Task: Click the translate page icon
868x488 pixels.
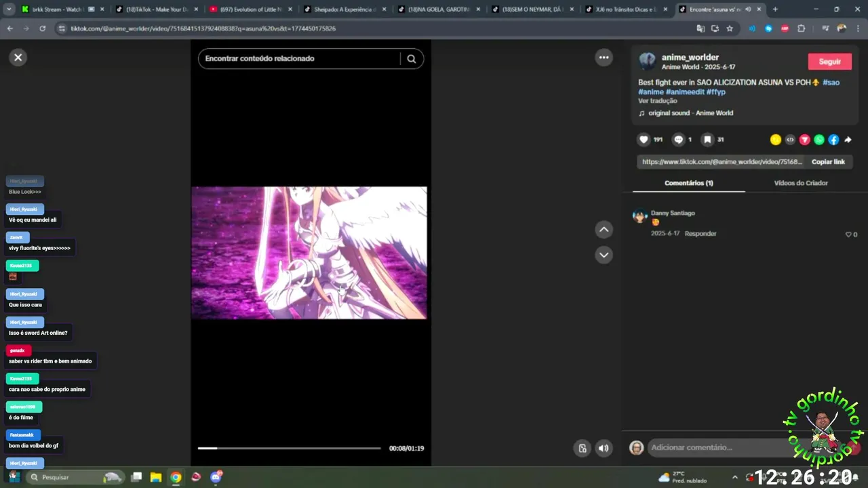Action: point(701,28)
